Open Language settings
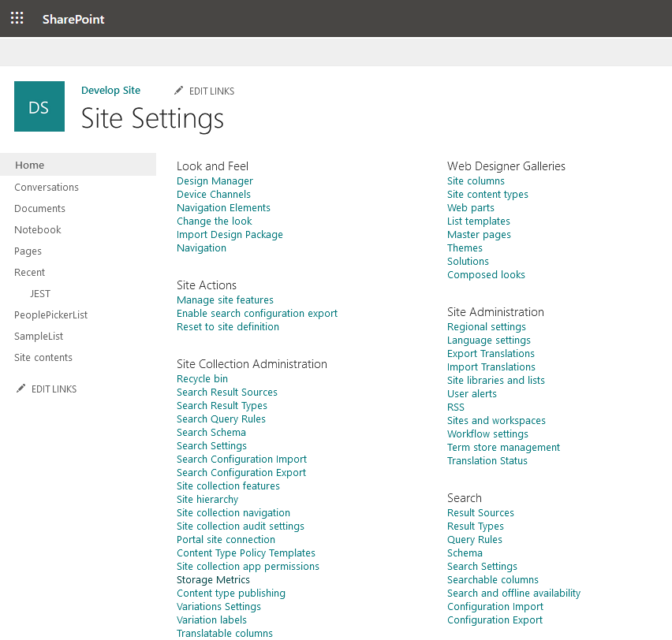Screen dimensions: 672x640 pyautogui.click(x=489, y=340)
